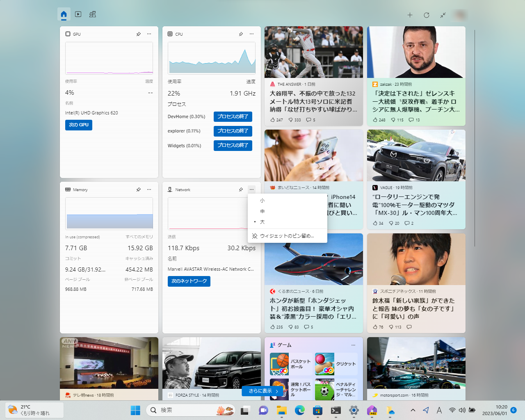525x420 pixels.
Task: Click the 次の GPU button
Action: (78, 125)
